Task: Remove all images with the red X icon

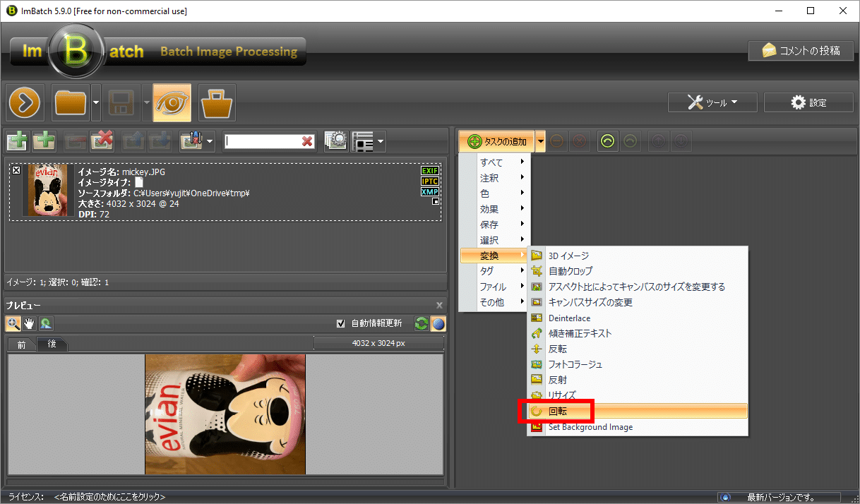Action: 102,141
